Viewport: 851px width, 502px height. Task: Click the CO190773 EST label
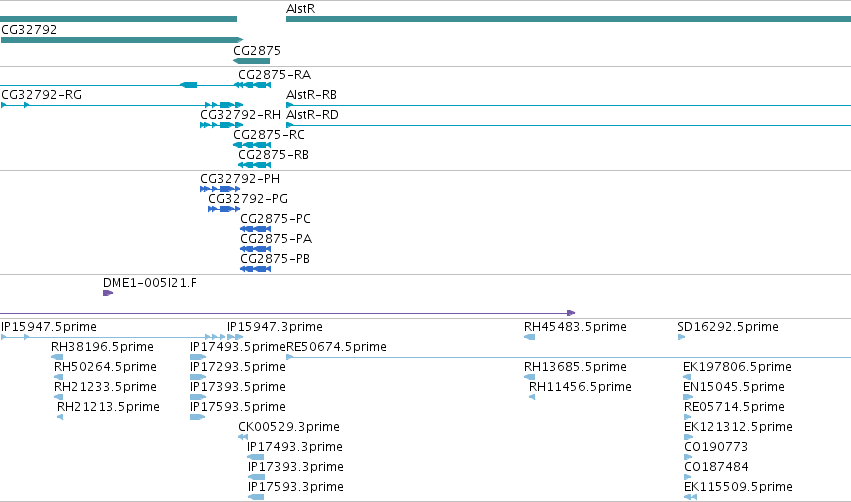tap(716, 447)
